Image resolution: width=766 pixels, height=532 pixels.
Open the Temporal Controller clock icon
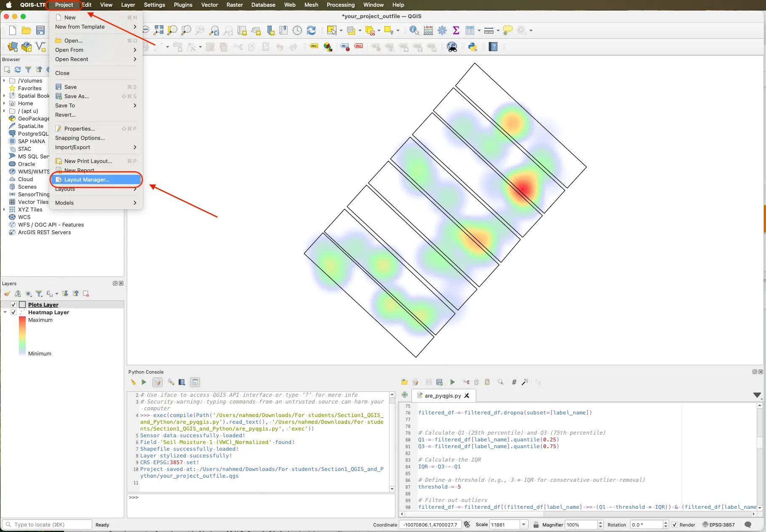(297, 30)
